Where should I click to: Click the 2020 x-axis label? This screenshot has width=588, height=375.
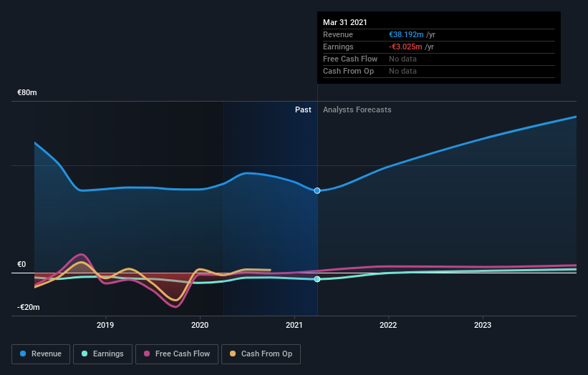[x=200, y=325]
